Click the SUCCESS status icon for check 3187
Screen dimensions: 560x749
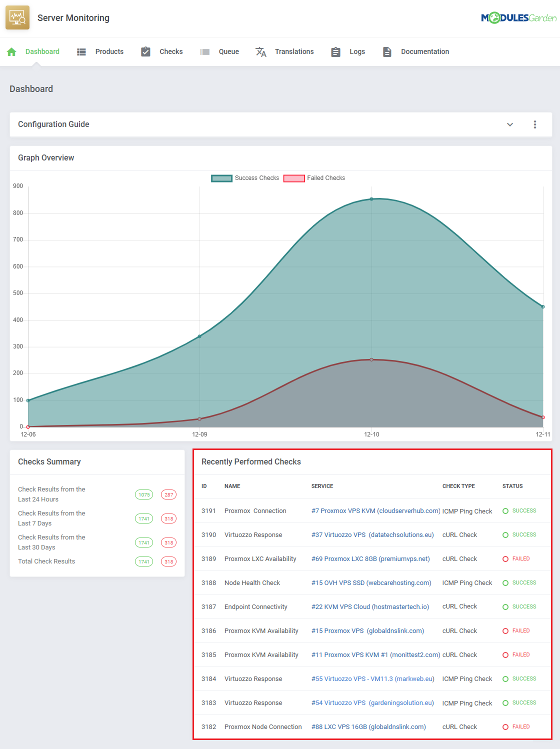pyautogui.click(x=505, y=607)
